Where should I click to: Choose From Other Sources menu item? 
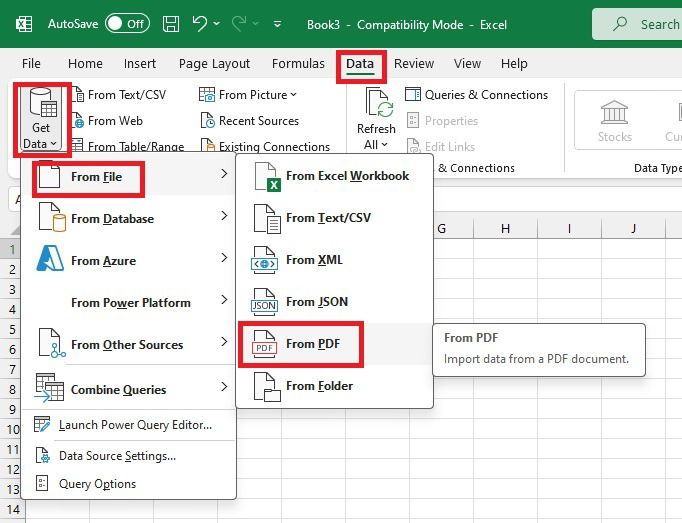tap(130, 344)
